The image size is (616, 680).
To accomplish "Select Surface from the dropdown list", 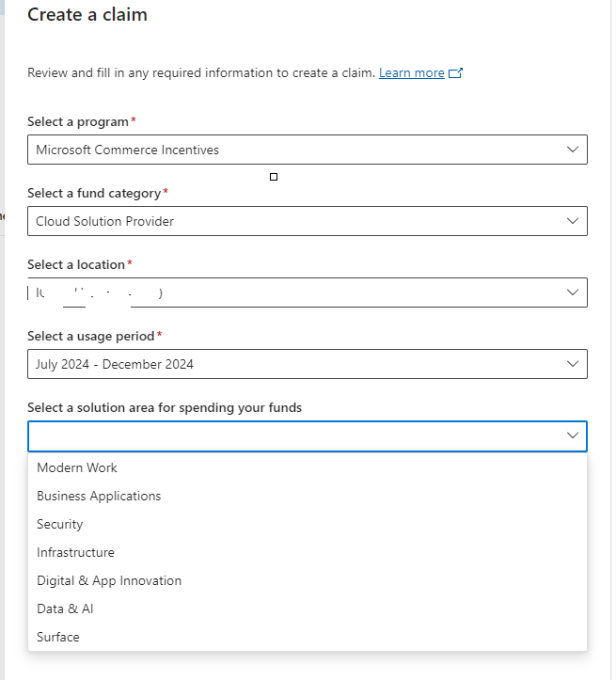I will [x=308, y=637].
